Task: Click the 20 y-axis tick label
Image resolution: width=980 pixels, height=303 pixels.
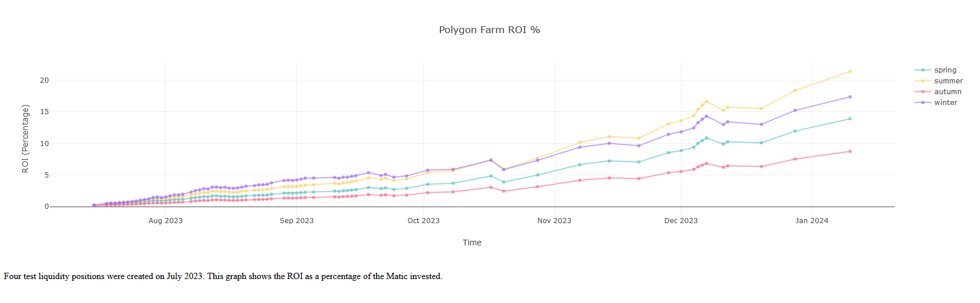Action: tap(44, 80)
